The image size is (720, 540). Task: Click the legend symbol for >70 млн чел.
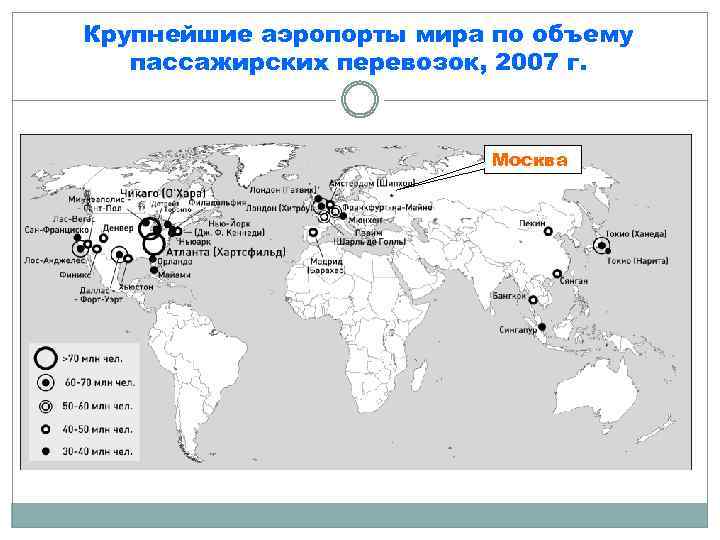(45, 357)
